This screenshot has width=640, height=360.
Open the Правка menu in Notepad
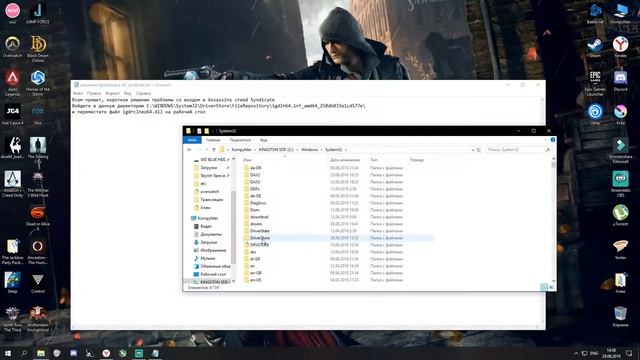[x=93, y=93]
